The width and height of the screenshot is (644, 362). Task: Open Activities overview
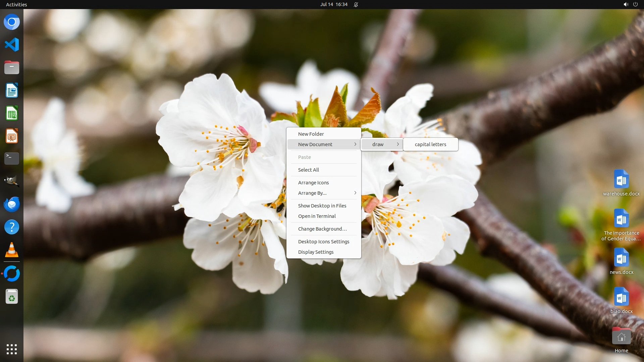16,4
